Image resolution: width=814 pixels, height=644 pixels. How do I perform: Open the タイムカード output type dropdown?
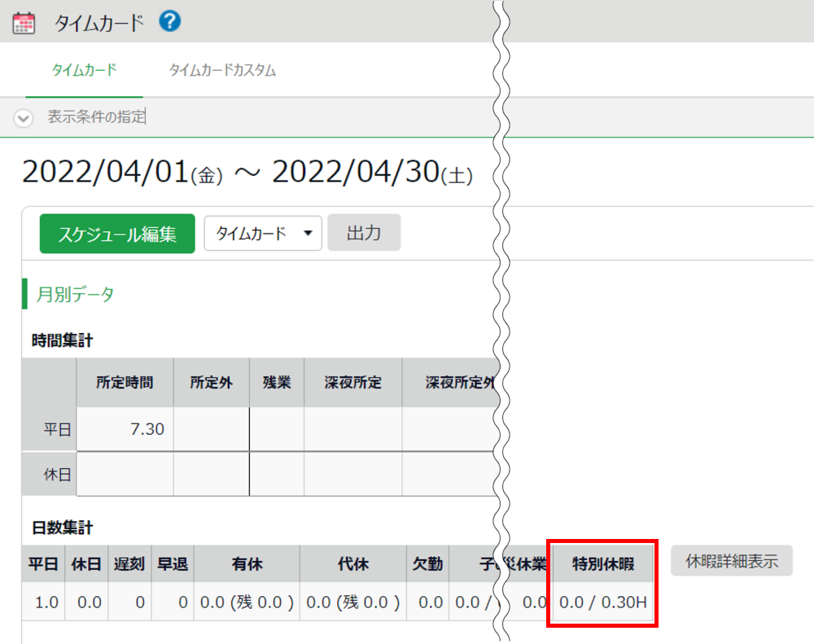[x=263, y=234]
